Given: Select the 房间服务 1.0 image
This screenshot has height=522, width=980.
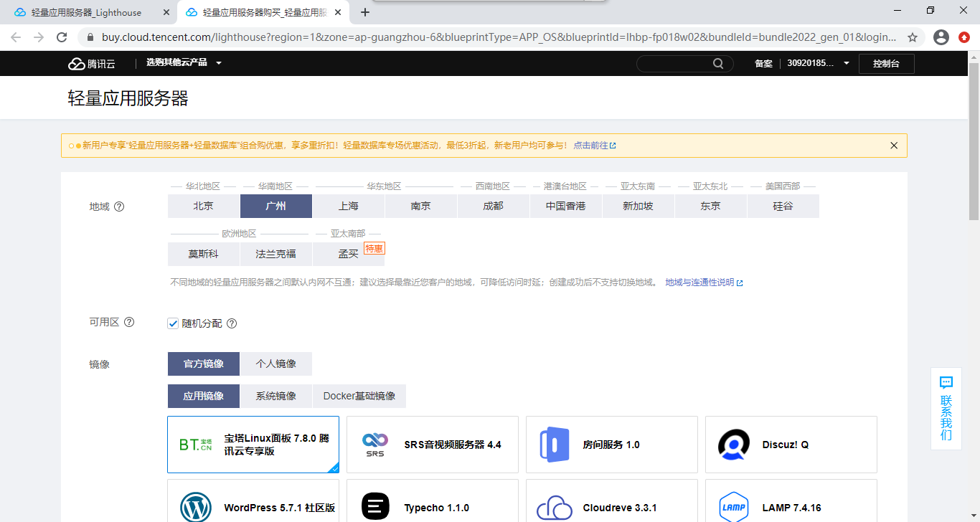Looking at the screenshot, I should [x=611, y=445].
